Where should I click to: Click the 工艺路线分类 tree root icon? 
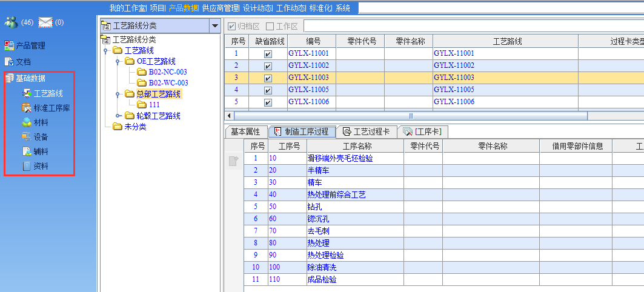106,40
